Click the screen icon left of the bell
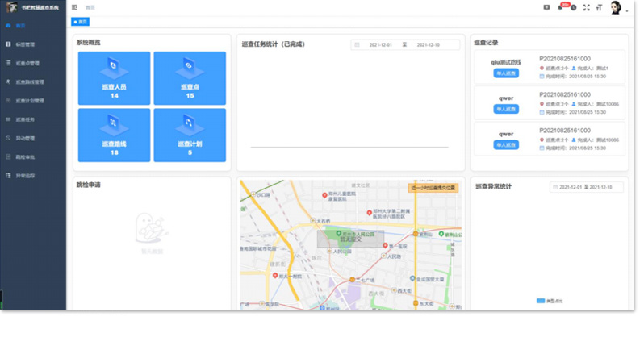The width and height of the screenshot is (644, 354). pyautogui.click(x=547, y=7)
